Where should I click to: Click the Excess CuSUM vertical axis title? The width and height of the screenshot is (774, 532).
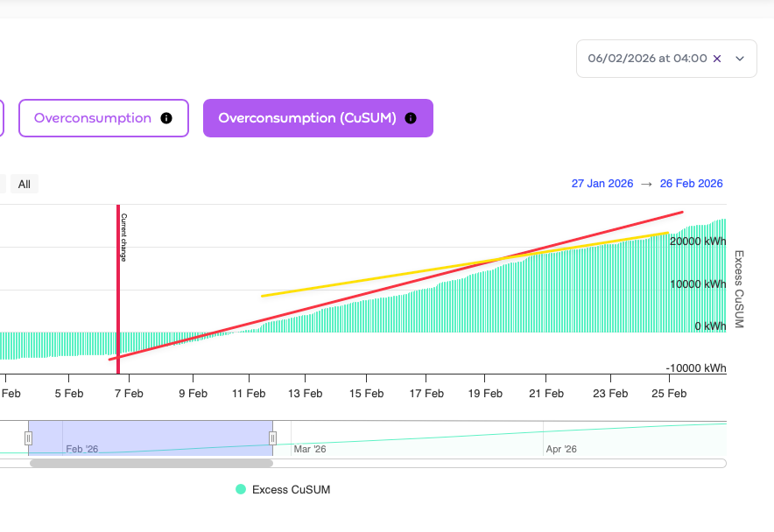(739, 290)
